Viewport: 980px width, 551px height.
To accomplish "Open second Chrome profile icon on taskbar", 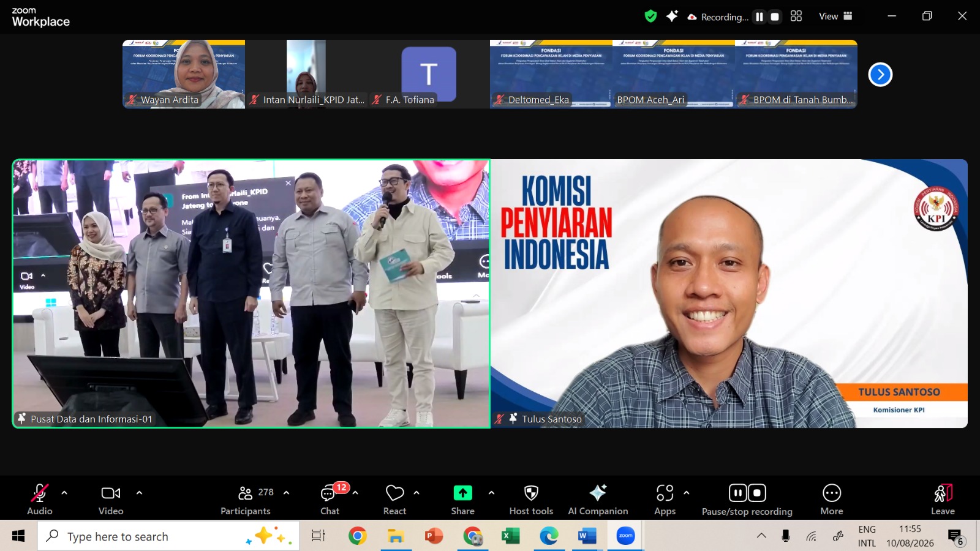I will point(473,536).
